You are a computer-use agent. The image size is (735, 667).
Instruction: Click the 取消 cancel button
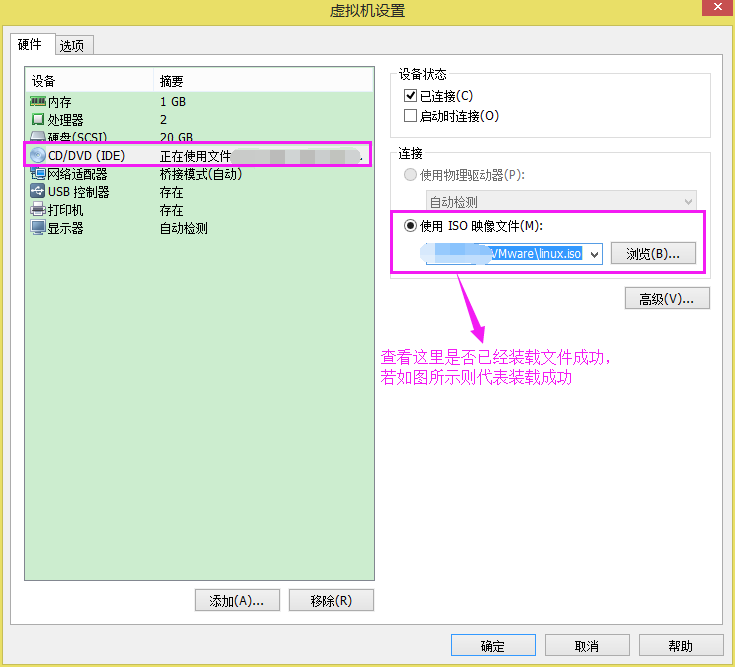coord(587,645)
